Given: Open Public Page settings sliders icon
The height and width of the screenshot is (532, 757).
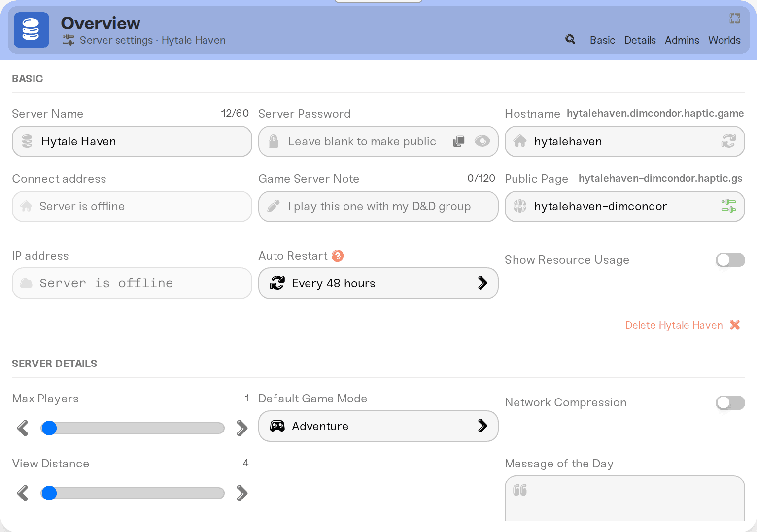Looking at the screenshot, I should pos(728,206).
